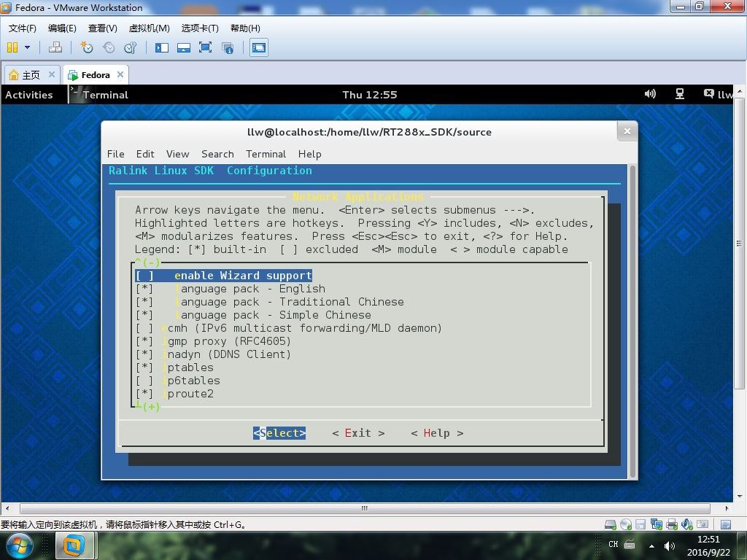Click the GNOME network icon
The width and height of the screenshot is (747, 560).
tap(680, 94)
